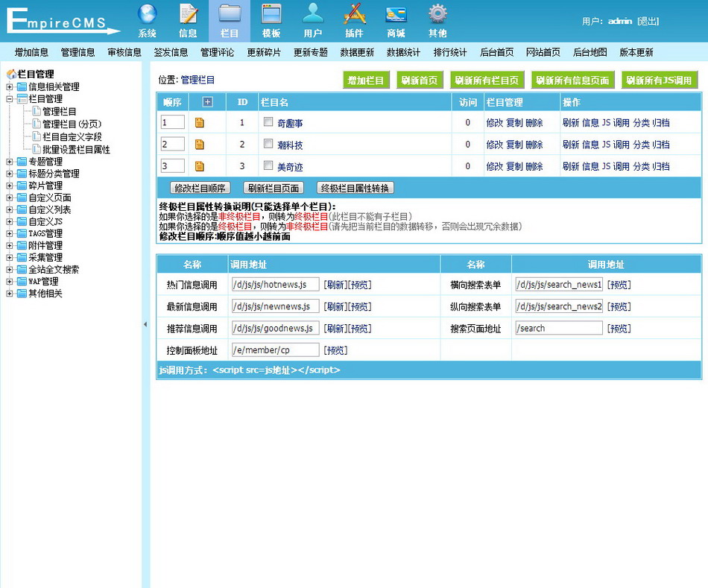Open the 其他 gear icon
The image size is (708, 588).
(437, 14)
